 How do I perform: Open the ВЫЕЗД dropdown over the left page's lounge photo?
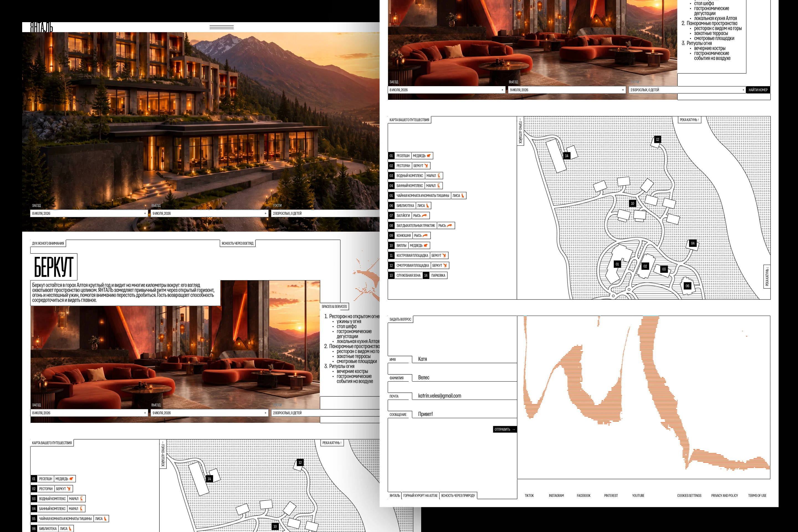tap(209, 413)
